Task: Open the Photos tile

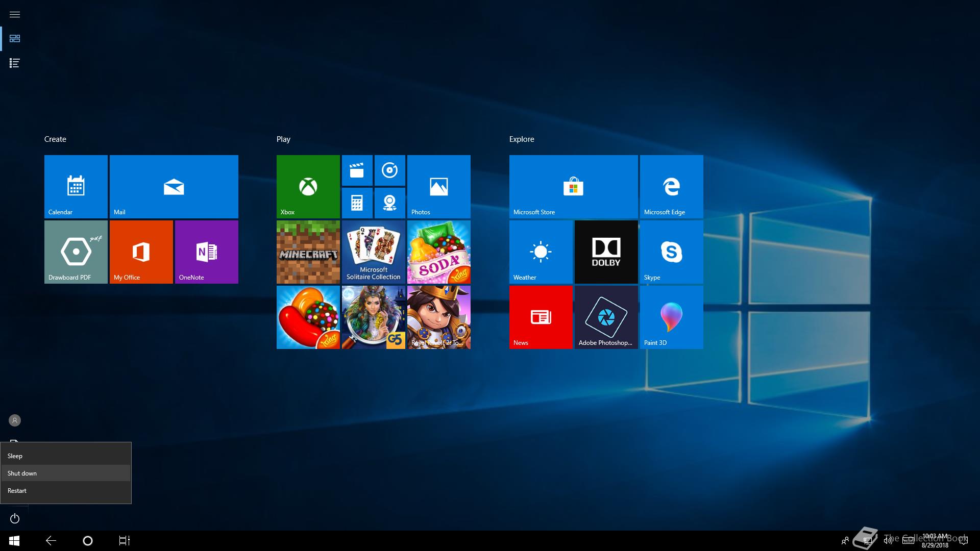Action: click(x=439, y=187)
